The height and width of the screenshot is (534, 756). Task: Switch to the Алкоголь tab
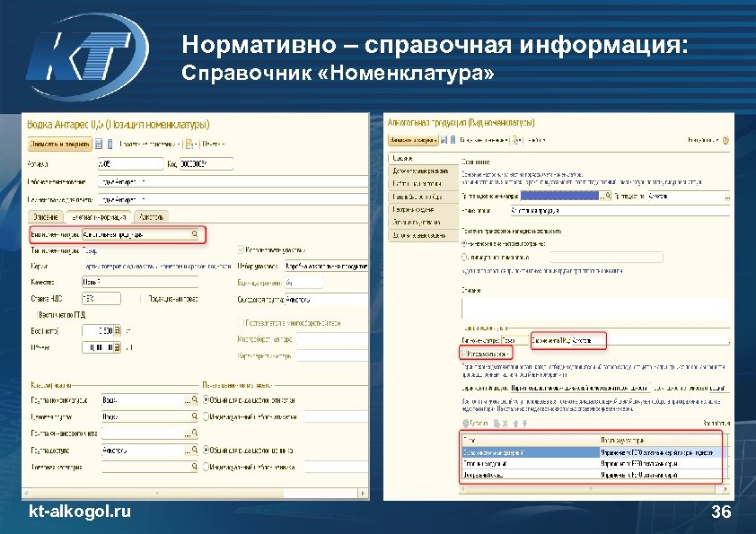(x=151, y=217)
